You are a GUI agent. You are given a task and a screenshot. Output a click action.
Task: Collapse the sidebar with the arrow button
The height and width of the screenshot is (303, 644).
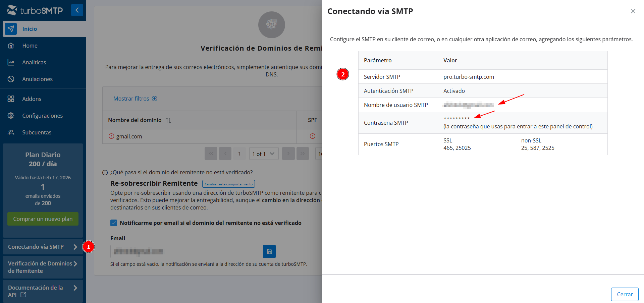click(x=77, y=10)
